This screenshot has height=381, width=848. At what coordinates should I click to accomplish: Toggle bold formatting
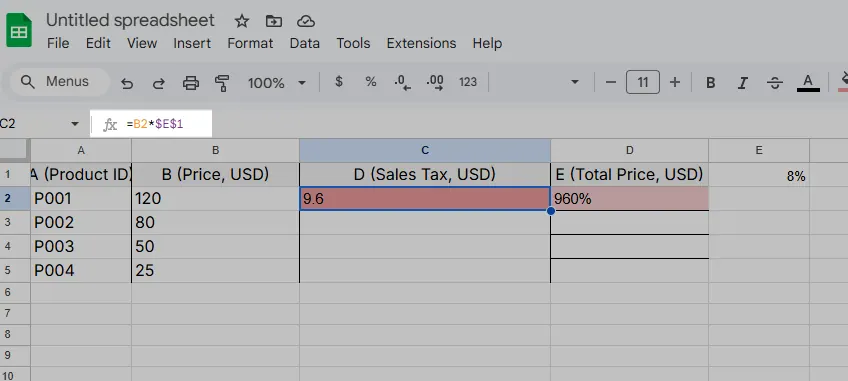(711, 83)
